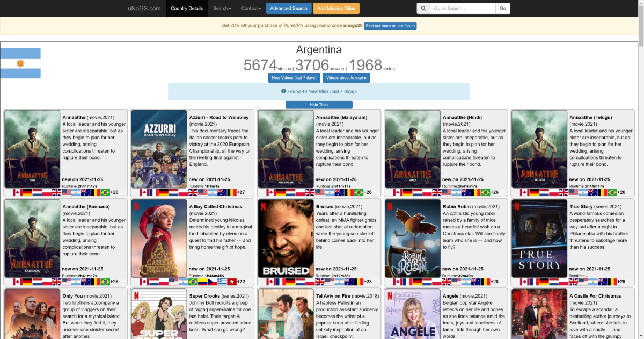
Task: Click Find out more on our forum
Action: click(x=390, y=26)
